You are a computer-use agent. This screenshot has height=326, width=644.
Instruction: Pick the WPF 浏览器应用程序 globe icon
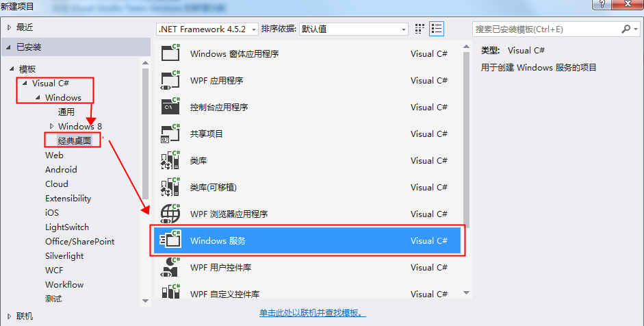(170, 214)
